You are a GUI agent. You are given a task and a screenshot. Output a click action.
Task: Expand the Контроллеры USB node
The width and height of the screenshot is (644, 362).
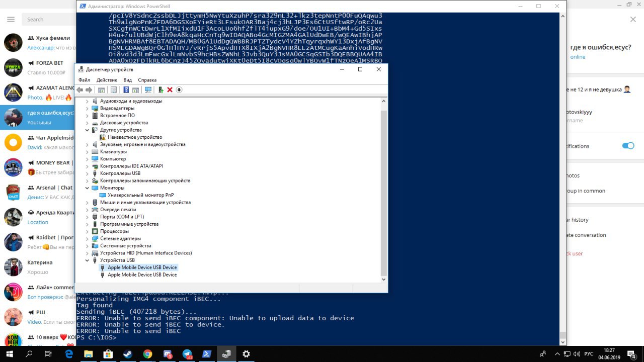click(x=87, y=173)
